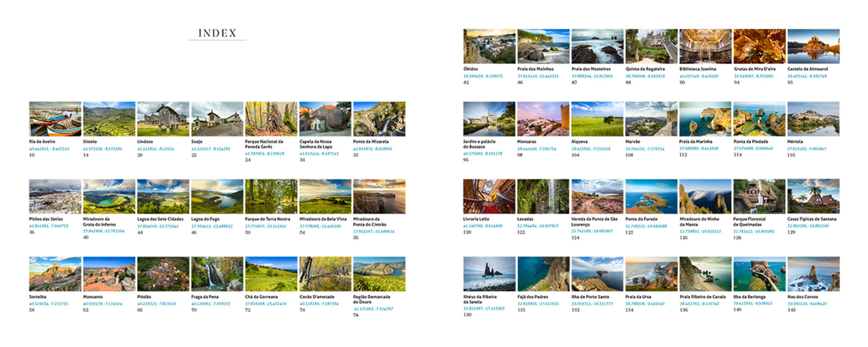Open the Piódão village thumbnail
This screenshot has width=868, height=347.
(x=163, y=274)
